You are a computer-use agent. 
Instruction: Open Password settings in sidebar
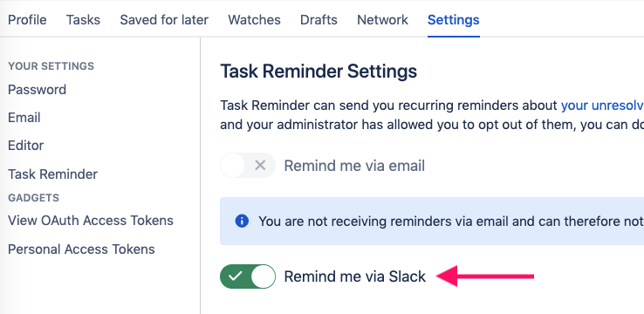click(37, 90)
